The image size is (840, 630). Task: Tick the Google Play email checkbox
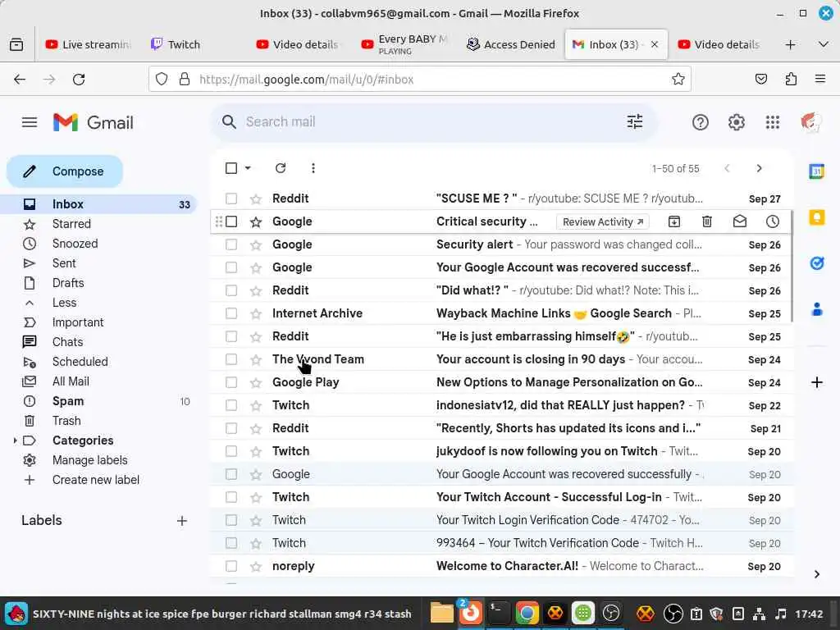[x=231, y=382]
